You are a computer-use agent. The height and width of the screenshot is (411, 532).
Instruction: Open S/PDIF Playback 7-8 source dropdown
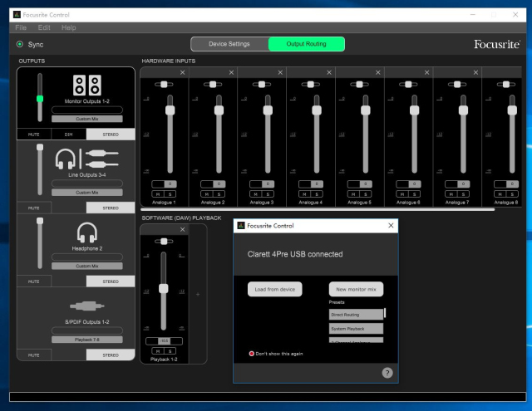click(x=86, y=339)
